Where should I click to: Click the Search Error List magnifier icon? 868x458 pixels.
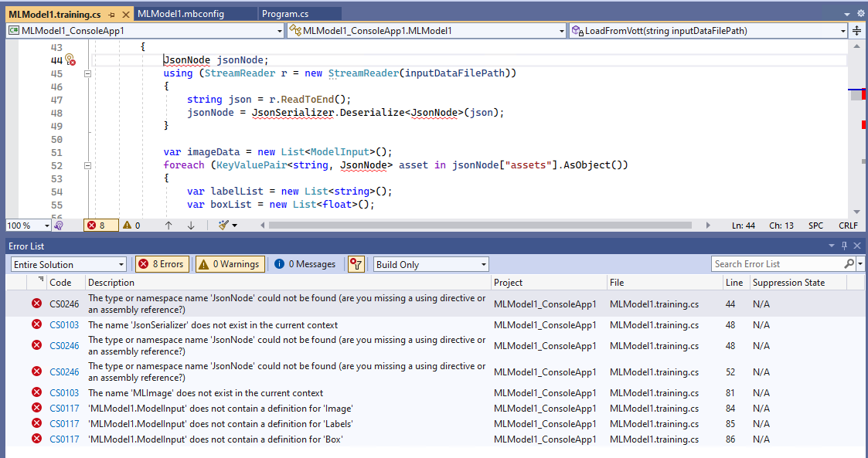849,263
